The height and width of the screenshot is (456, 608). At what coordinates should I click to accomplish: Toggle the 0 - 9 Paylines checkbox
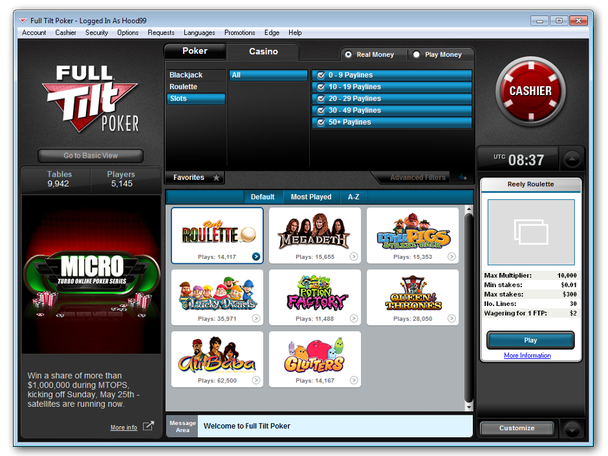tap(321, 75)
